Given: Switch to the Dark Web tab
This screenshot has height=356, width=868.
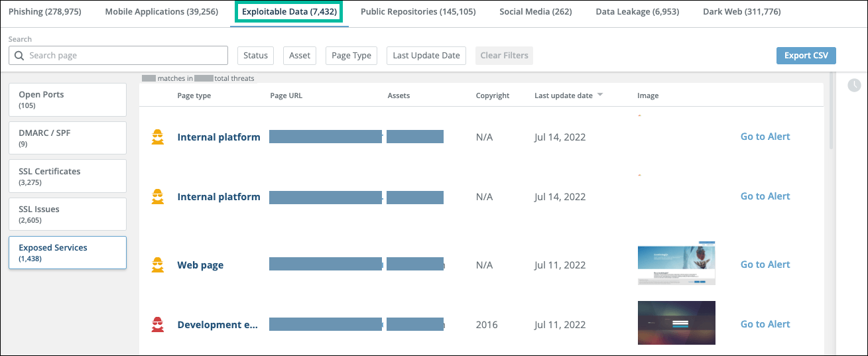Looking at the screenshot, I should (732, 12).
